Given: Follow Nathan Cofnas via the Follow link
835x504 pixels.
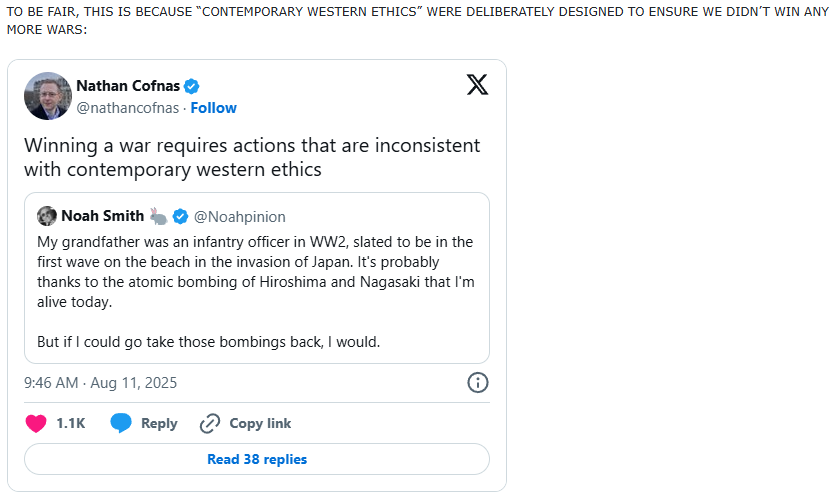Looking at the screenshot, I should pyautogui.click(x=214, y=108).
